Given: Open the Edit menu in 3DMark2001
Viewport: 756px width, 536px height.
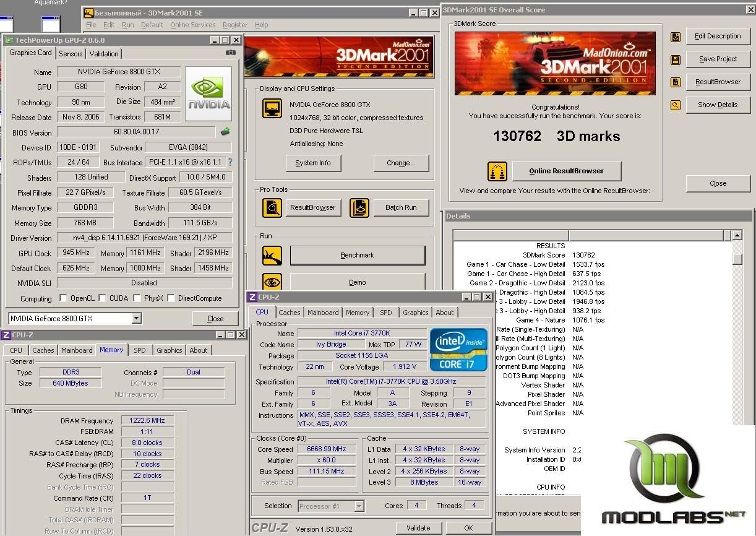Looking at the screenshot, I should [109, 25].
